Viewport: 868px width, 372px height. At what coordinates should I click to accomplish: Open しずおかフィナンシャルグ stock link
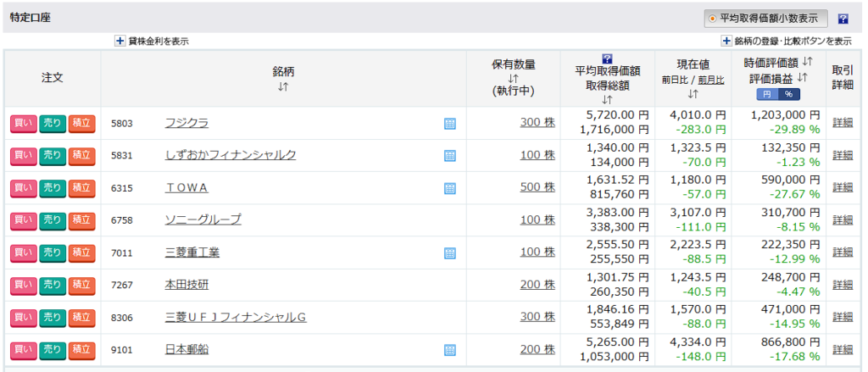pyautogui.click(x=231, y=156)
